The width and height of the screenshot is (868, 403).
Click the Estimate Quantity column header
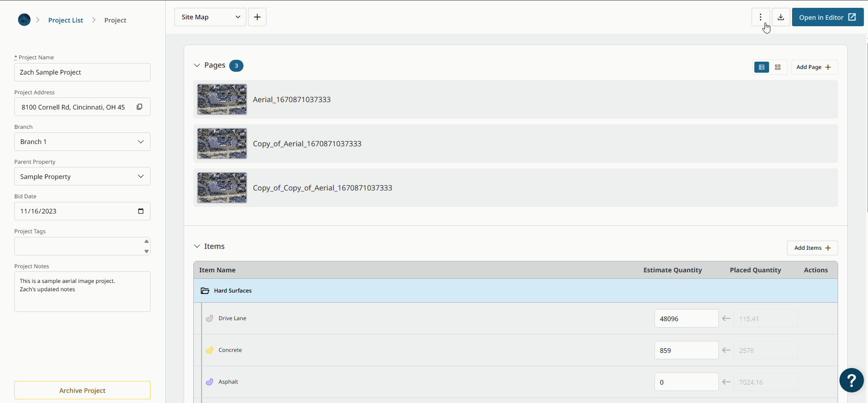672,270
